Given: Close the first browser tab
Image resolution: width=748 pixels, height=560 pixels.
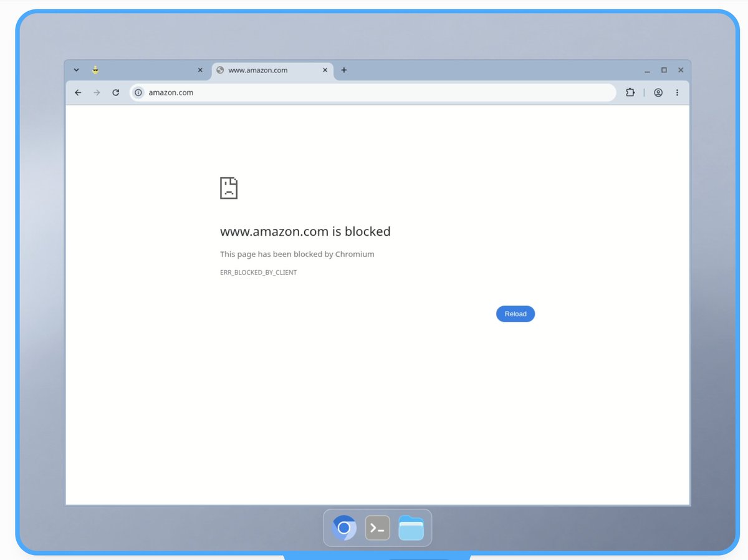Looking at the screenshot, I should coord(200,70).
